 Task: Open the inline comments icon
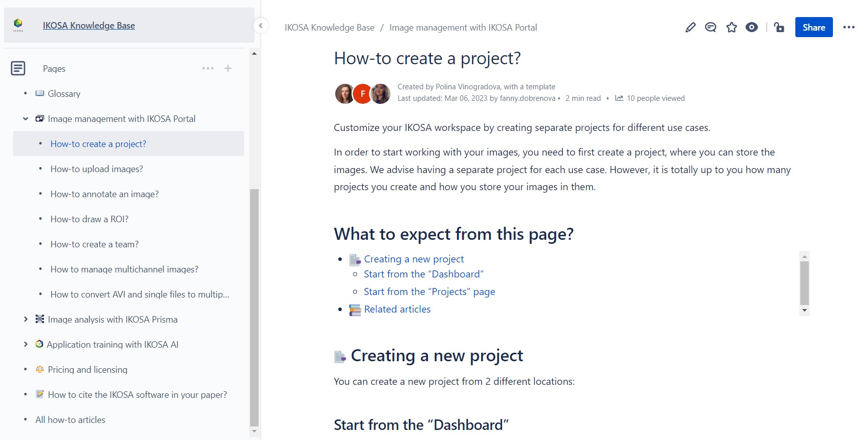710,28
